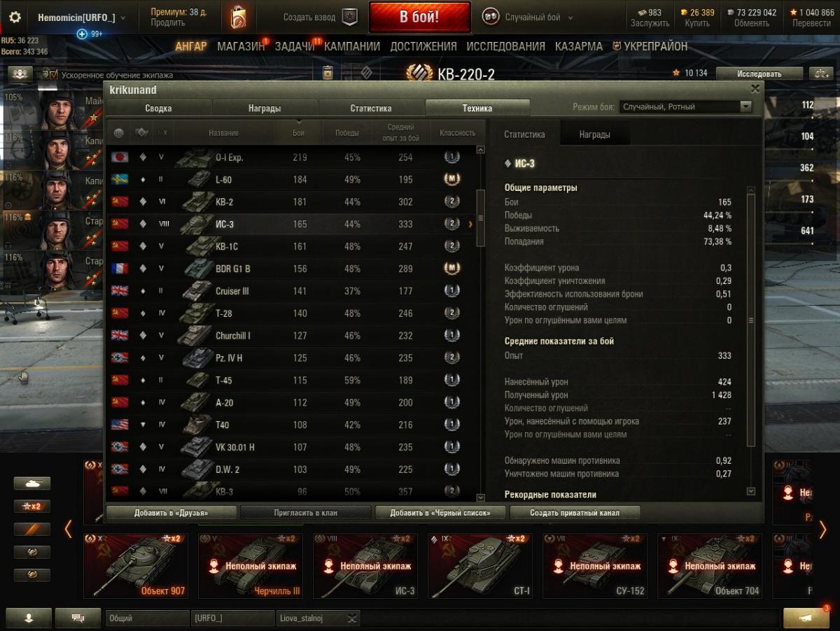Open the settings gear menu
This screenshot has height=631, width=840.
(x=15, y=17)
